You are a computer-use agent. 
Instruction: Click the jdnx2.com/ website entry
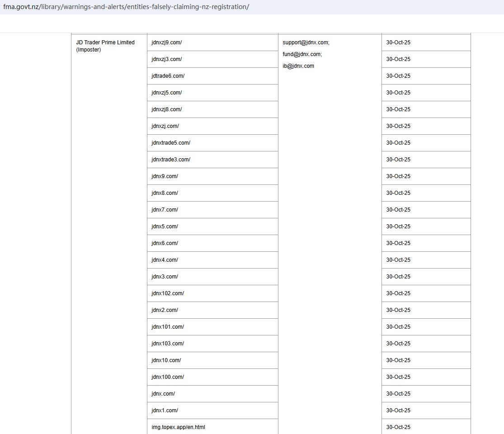pos(165,310)
